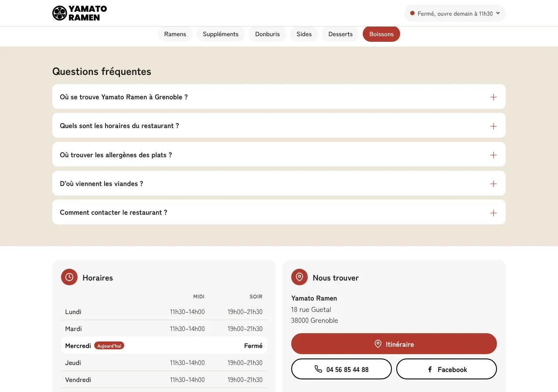Click the Questions fréquentes heading

click(102, 71)
